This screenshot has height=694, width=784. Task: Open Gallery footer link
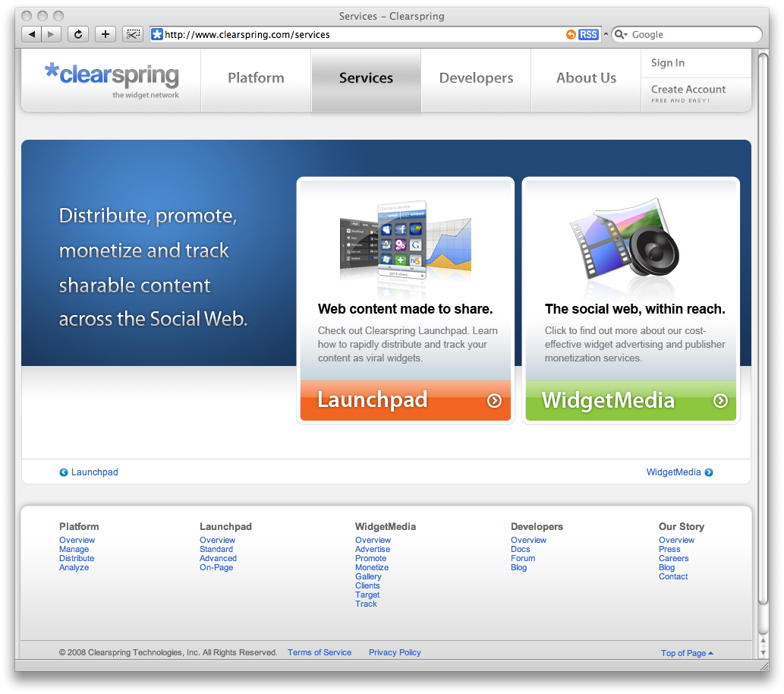[368, 576]
